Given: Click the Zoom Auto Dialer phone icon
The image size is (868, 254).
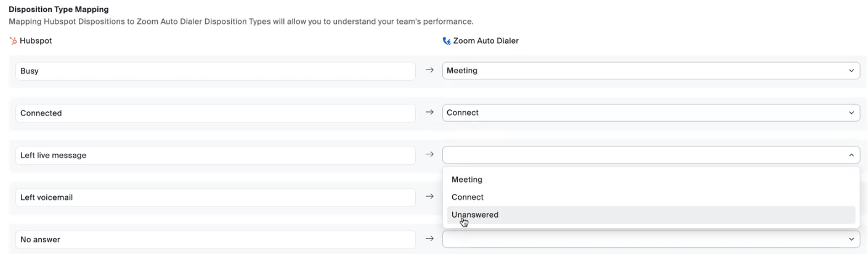Looking at the screenshot, I should click(x=447, y=41).
